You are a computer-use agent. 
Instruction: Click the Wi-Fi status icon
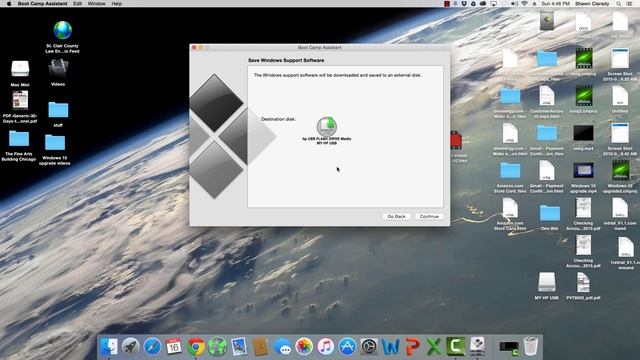[x=524, y=4]
